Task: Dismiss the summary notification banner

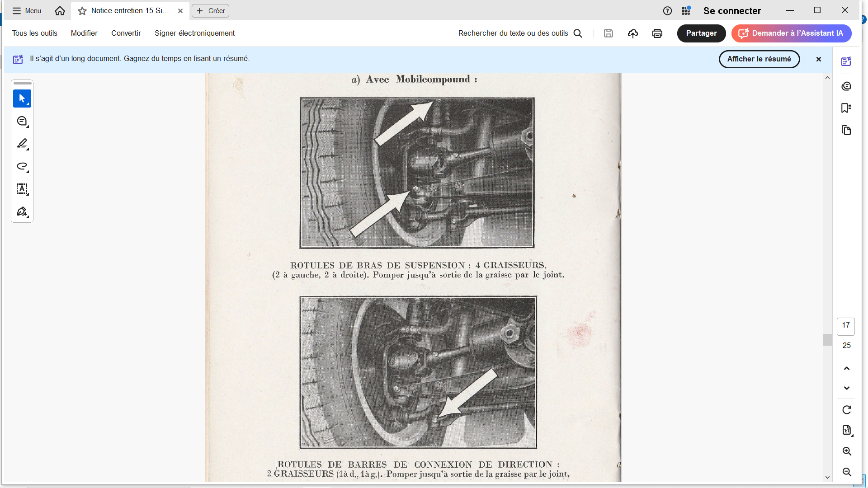Action: pos(818,59)
